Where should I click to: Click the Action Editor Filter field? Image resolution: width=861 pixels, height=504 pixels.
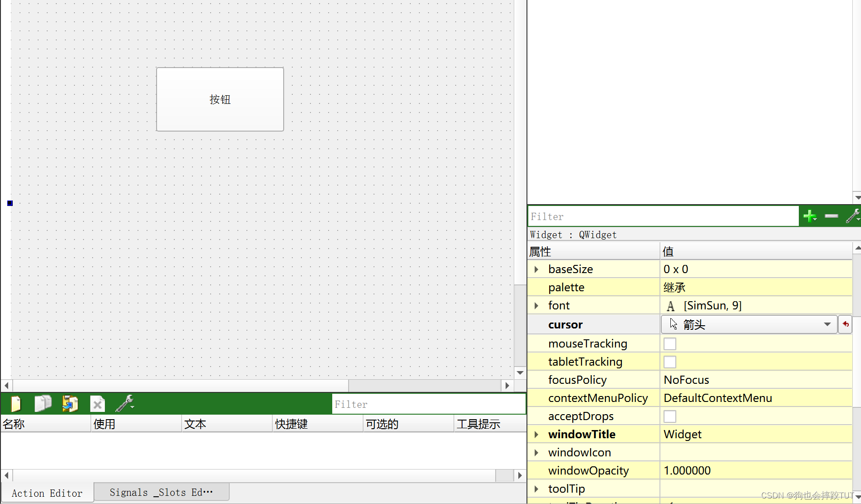point(429,404)
